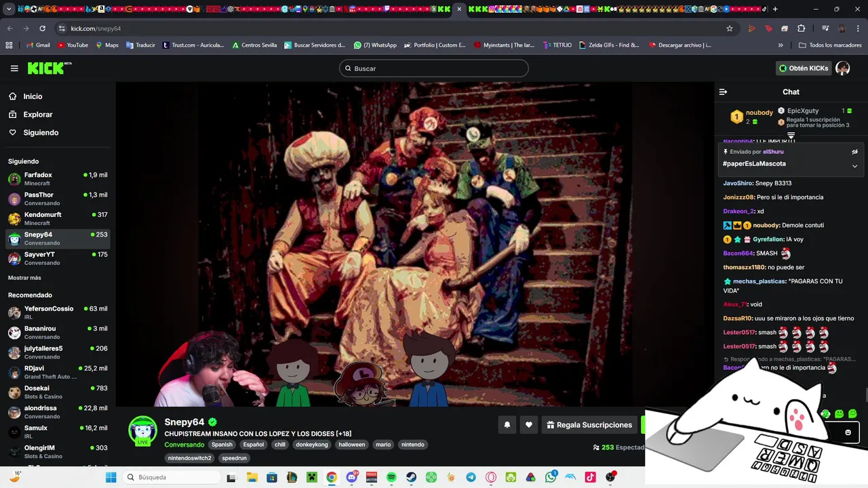Open the user profile avatar menu
Screen dimensions: 868x488
coord(843,68)
